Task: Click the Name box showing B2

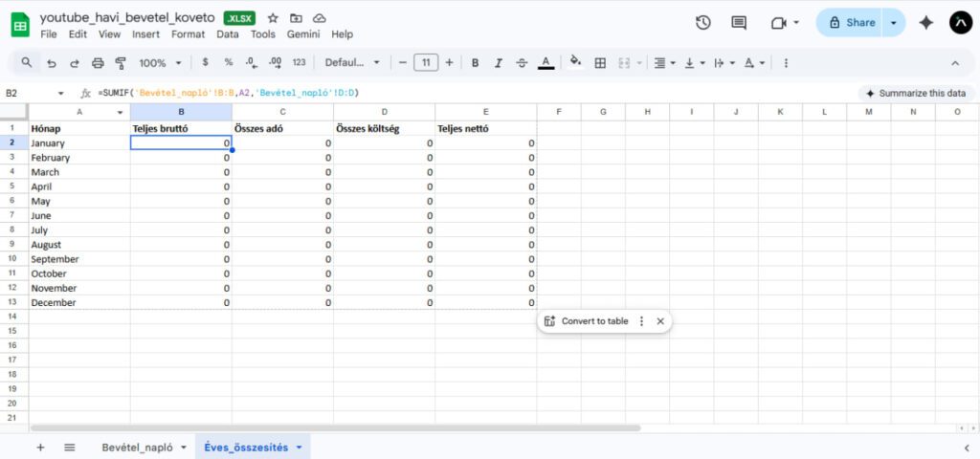Action: click(x=29, y=94)
